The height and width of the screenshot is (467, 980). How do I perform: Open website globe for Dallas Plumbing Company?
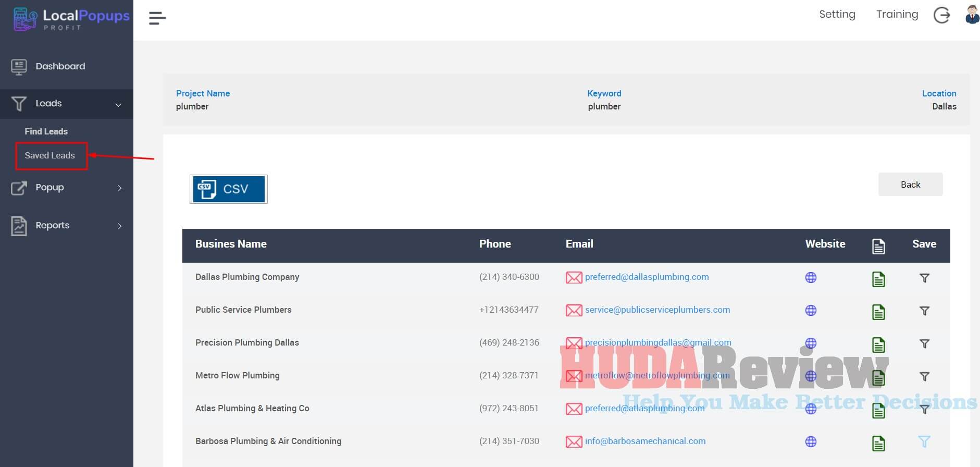tap(811, 278)
